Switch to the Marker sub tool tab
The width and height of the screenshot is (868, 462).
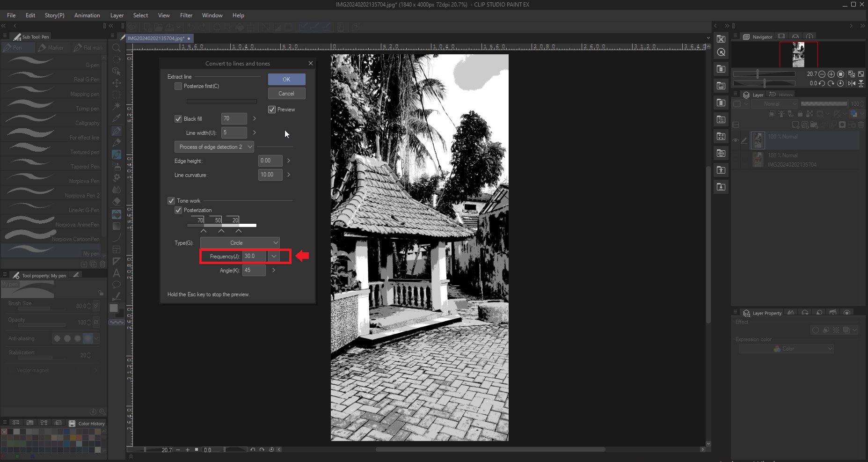click(x=51, y=48)
